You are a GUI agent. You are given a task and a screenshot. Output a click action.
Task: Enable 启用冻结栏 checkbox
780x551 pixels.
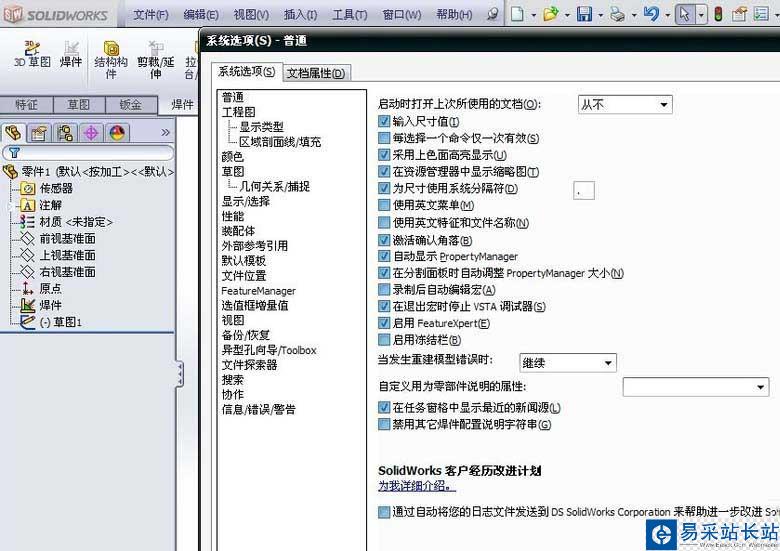[384, 340]
